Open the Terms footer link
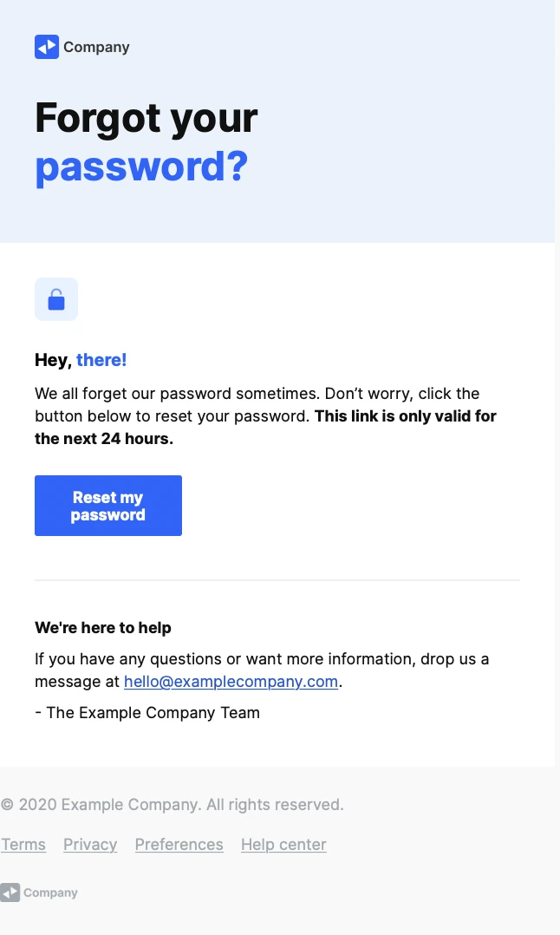 23,845
